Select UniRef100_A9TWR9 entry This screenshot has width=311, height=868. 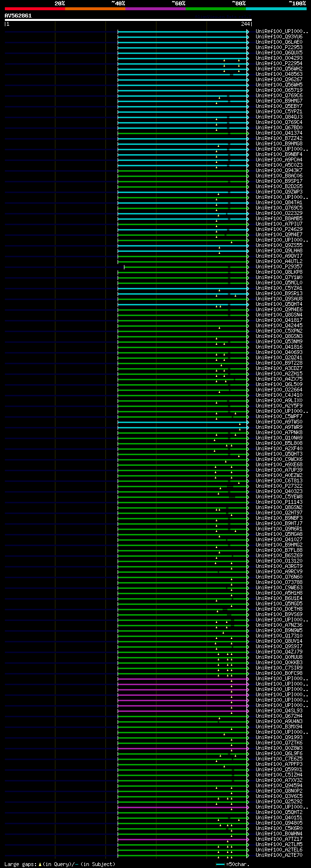pyautogui.click(x=279, y=427)
